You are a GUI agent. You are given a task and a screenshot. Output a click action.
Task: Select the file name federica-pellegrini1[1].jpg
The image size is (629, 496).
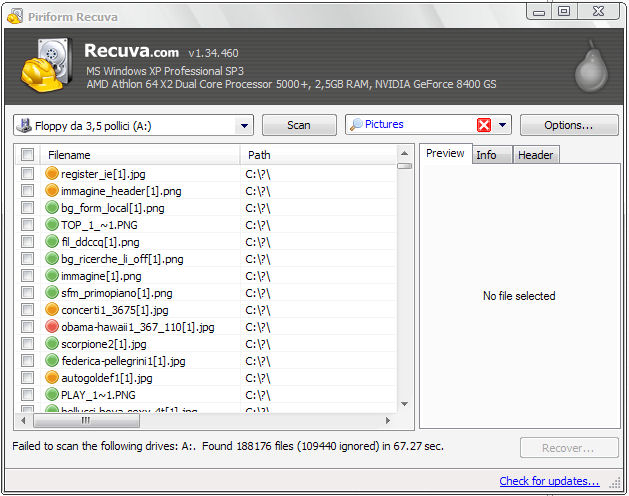click(x=123, y=361)
